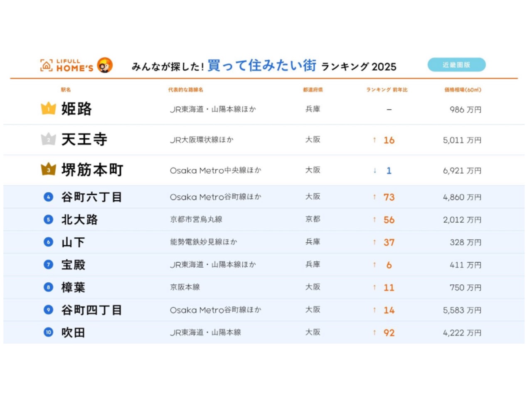Image resolution: width=532 pixels, height=399 pixels.
Task: Select station name 姫路
Action: [76, 109]
